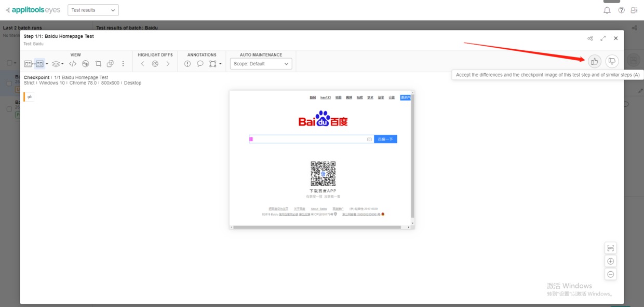Open the annotation region type dropdown arrow
This screenshot has width=644, height=307.
(220, 64)
